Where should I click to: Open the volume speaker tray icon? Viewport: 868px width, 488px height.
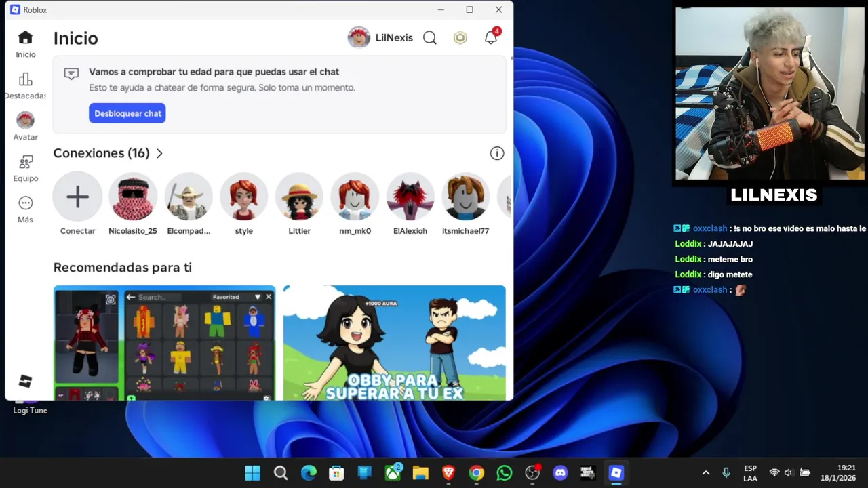tap(789, 473)
